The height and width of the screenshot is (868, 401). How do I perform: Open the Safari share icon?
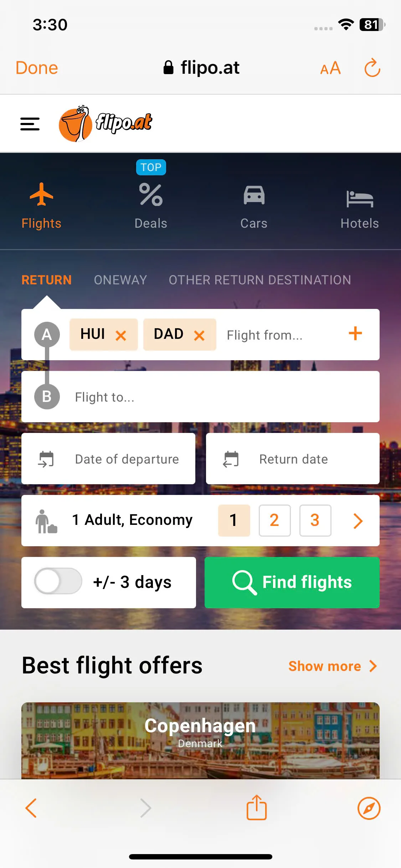tap(257, 807)
